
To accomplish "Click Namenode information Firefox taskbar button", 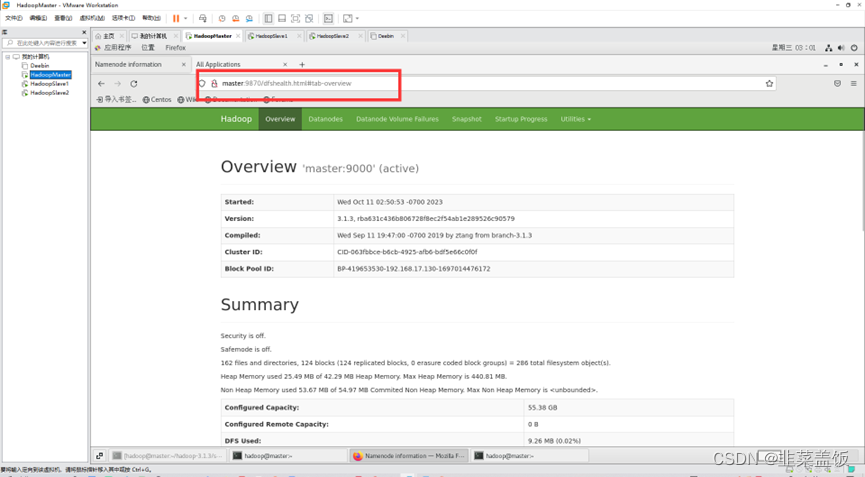I will [409, 456].
